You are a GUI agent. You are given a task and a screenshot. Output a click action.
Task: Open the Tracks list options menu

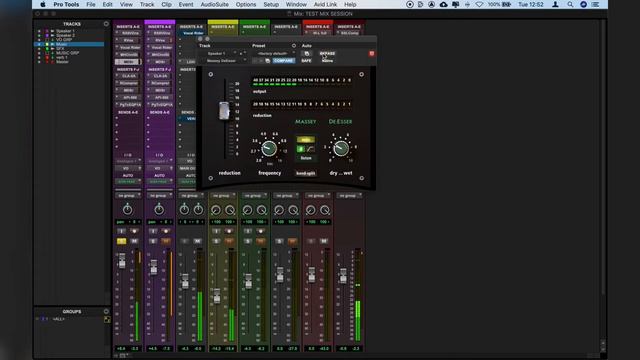106,24
